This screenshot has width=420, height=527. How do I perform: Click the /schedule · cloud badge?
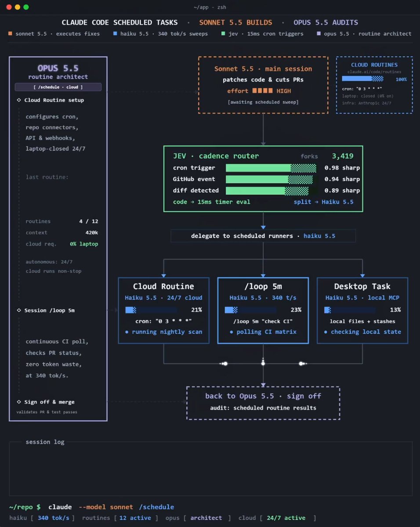(58, 87)
